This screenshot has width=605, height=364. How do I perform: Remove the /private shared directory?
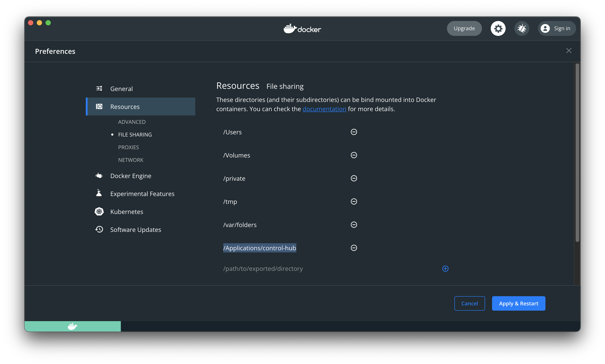354,178
